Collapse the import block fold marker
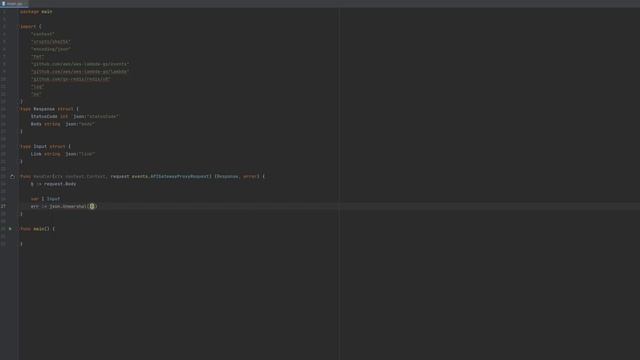The width and height of the screenshot is (640, 360). point(18,27)
